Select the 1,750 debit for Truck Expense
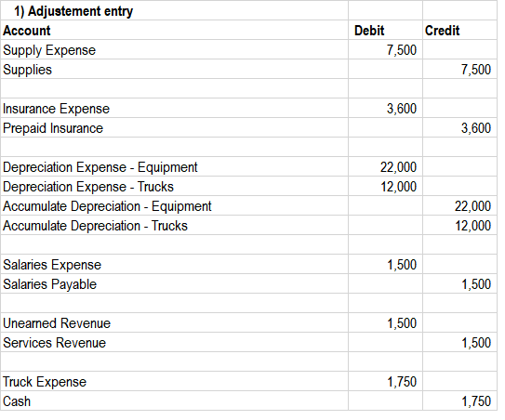The height and width of the screenshot is (420, 505). 386,382
